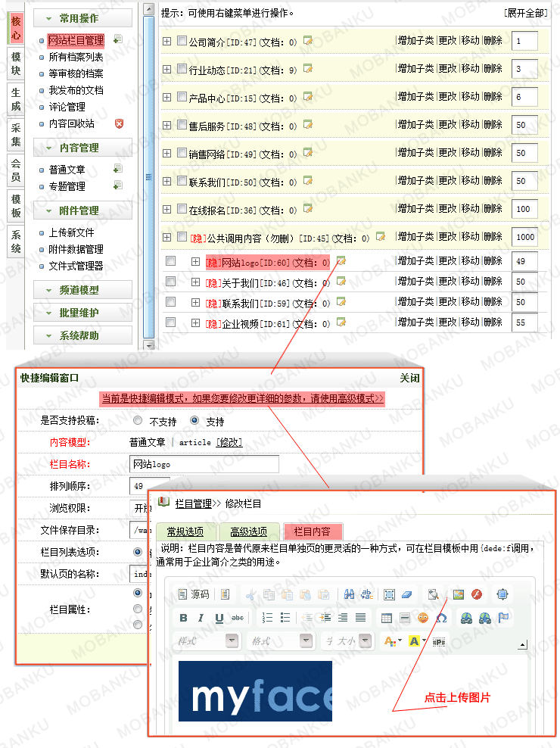Click the image upload icon in editor toolbar

tap(459, 594)
